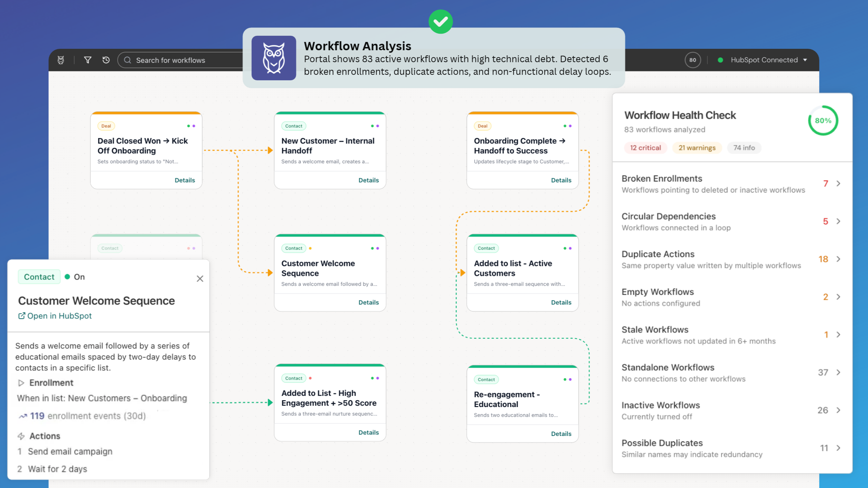Open Details of Re-engagement Educational card
Screen dimensions: 868x488
click(x=561, y=434)
